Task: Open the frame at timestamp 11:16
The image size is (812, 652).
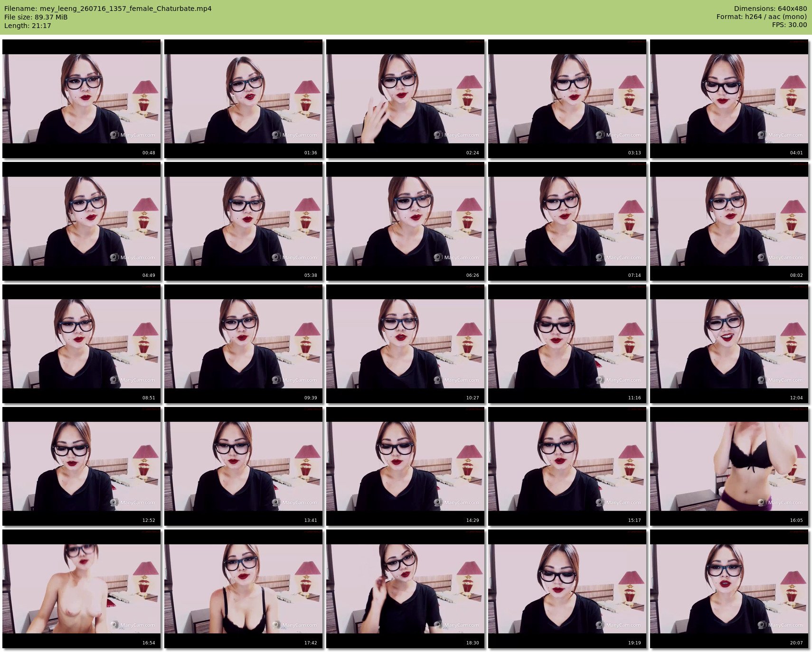Action: (567, 344)
